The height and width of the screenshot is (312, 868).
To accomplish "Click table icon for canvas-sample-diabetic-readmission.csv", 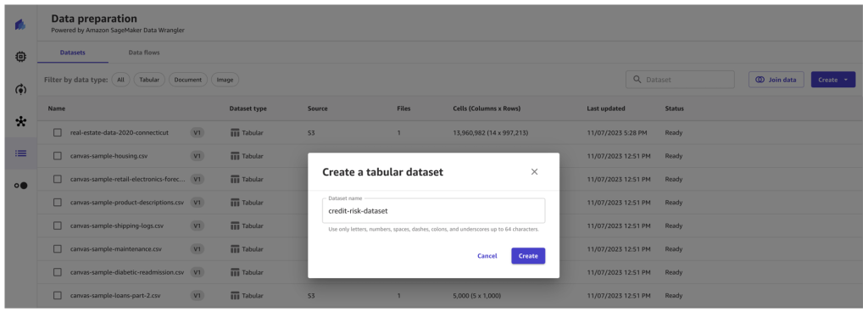I will click(x=235, y=272).
